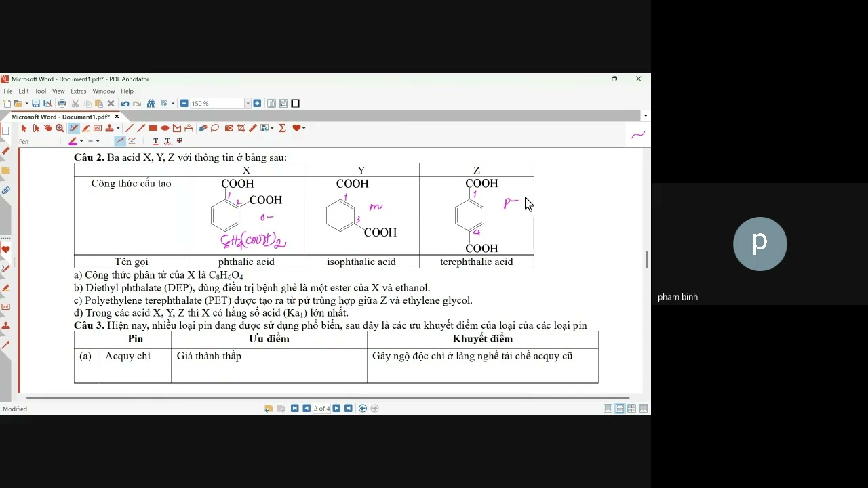Open the attachments paperclip sidebar panel
Image resolution: width=868 pixels, height=488 pixels.
[x=5, y=190]
